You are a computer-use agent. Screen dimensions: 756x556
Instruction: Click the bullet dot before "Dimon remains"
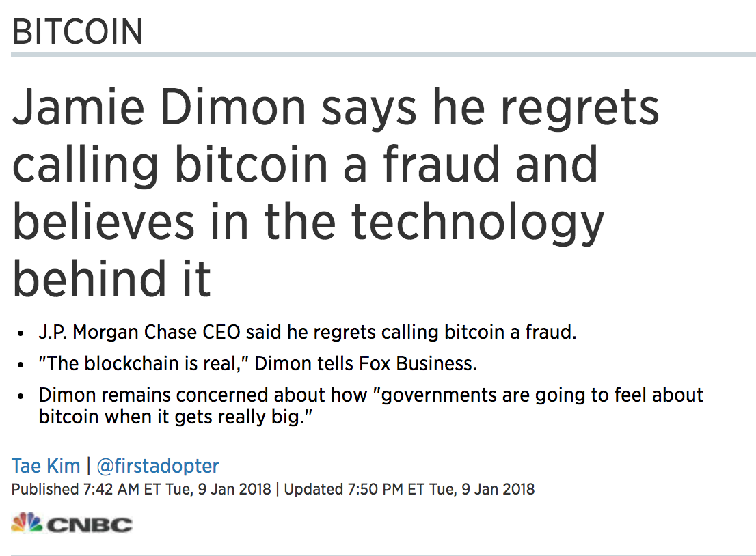point(21,395)
